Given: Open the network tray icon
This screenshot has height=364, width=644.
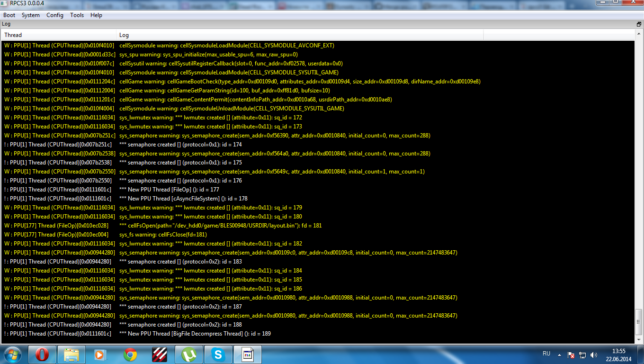Looking at the screenshot, I should click(582, 355).
